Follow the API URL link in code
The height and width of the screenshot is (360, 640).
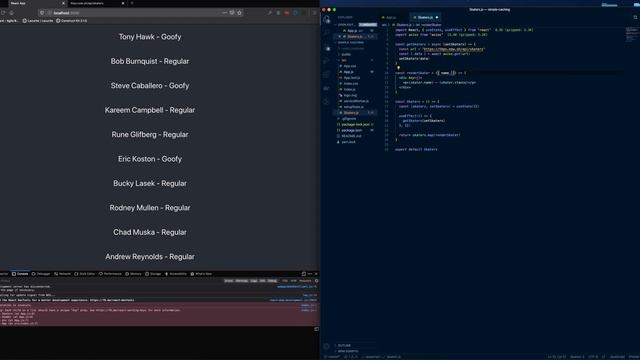453,49
